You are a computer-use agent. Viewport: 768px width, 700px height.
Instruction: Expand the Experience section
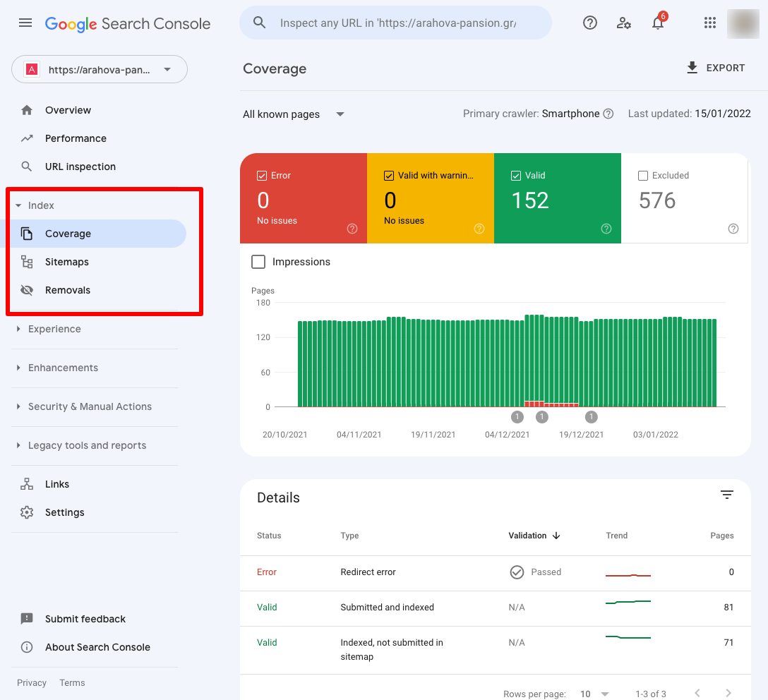(x=18, y=329)
